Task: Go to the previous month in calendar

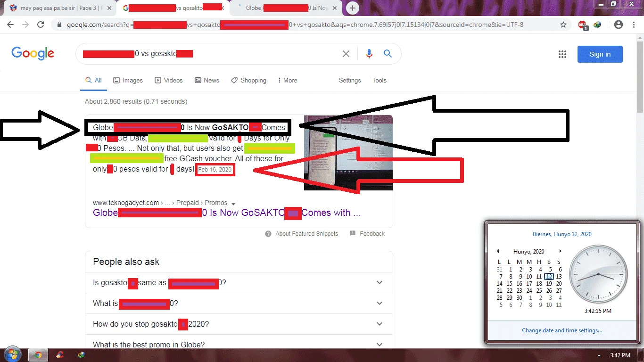Action: click(499, 252)
